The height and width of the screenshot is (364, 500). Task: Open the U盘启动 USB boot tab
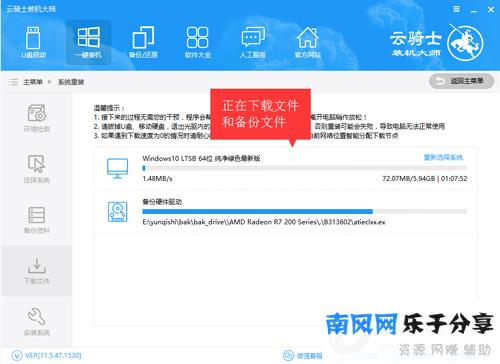pyautogui.click(x=33, y=43)
